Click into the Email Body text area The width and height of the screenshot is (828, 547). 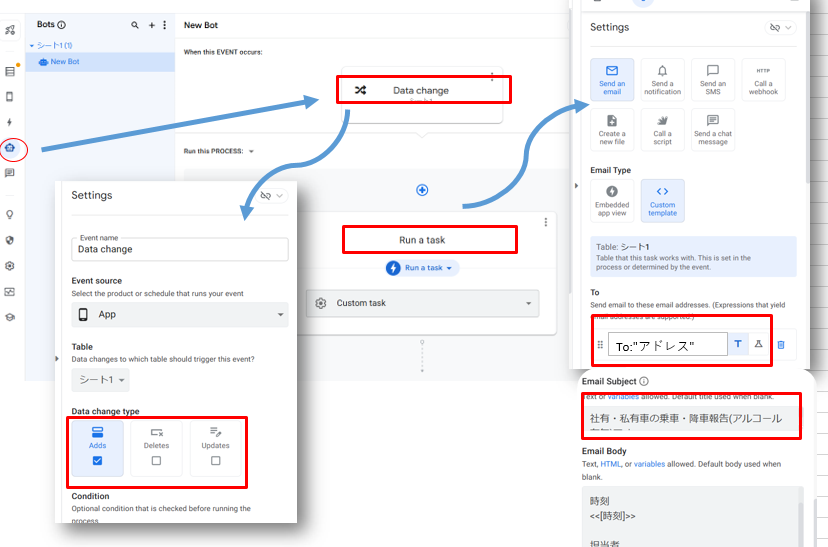click(689, 516)
